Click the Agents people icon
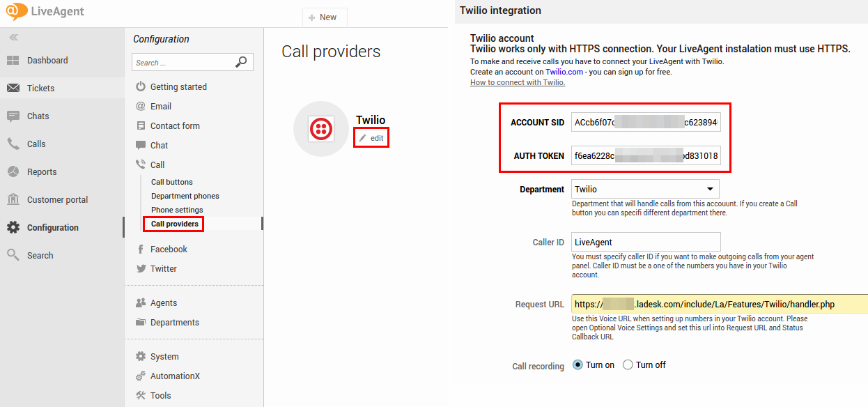 coord(141,303)
